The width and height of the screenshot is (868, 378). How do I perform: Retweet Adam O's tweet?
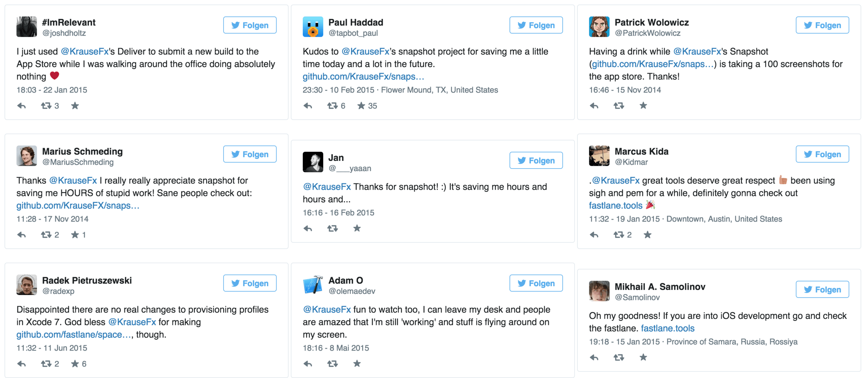[332, 364]
